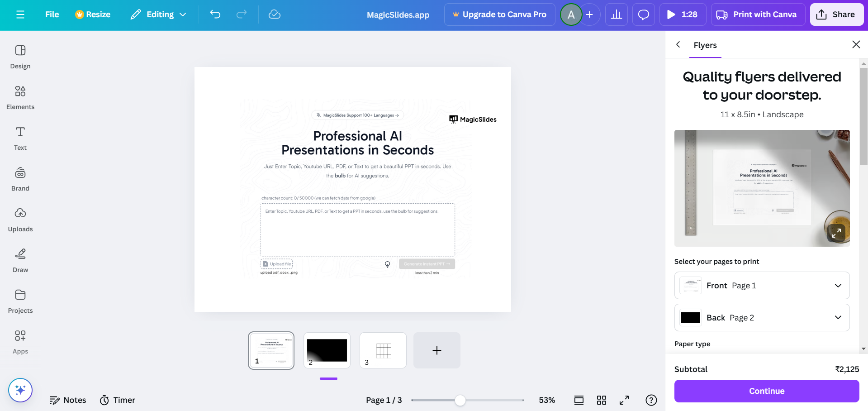868x411 pixels.
Task: Open the File menu
Action: tap(52, 14)
